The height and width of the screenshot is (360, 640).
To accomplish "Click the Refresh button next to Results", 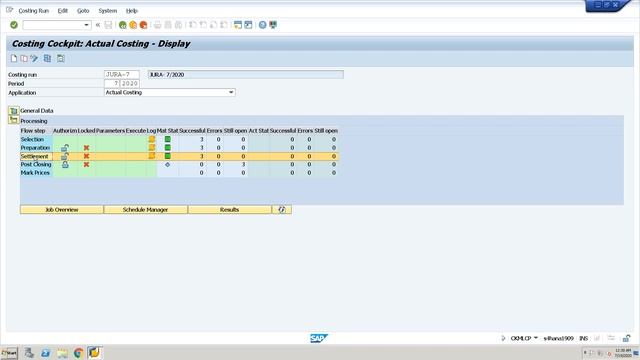I will pos(282,209).
